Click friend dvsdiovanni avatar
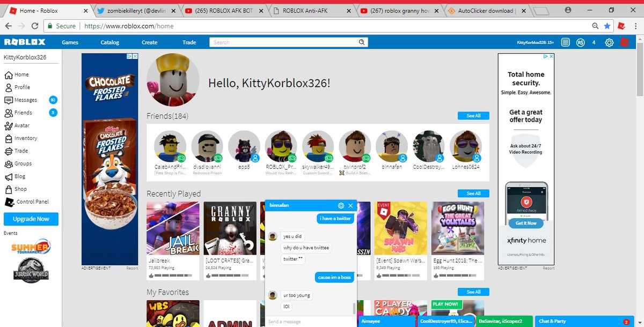The width and height of the screenshot is (644, 327). click(x=207, y=147)
